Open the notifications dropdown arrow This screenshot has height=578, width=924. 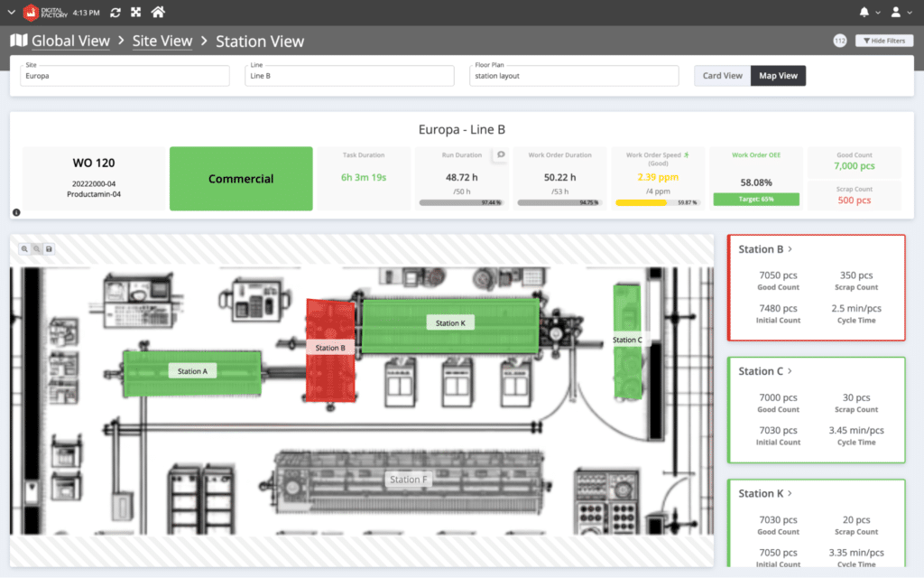point(878,13)
